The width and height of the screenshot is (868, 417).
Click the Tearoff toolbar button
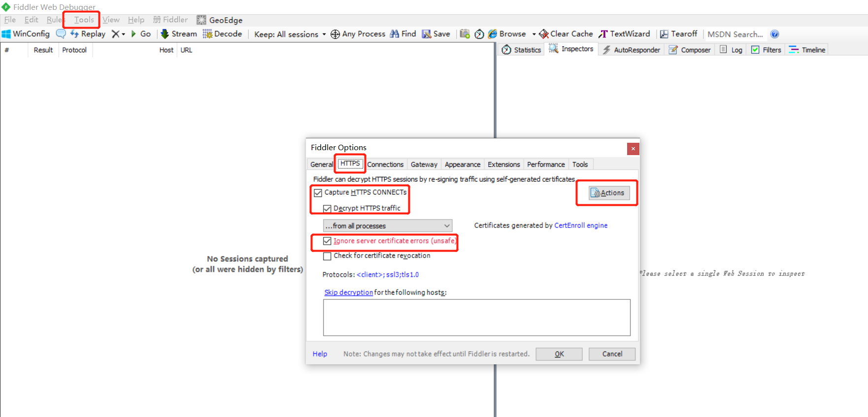click(679, 34)
